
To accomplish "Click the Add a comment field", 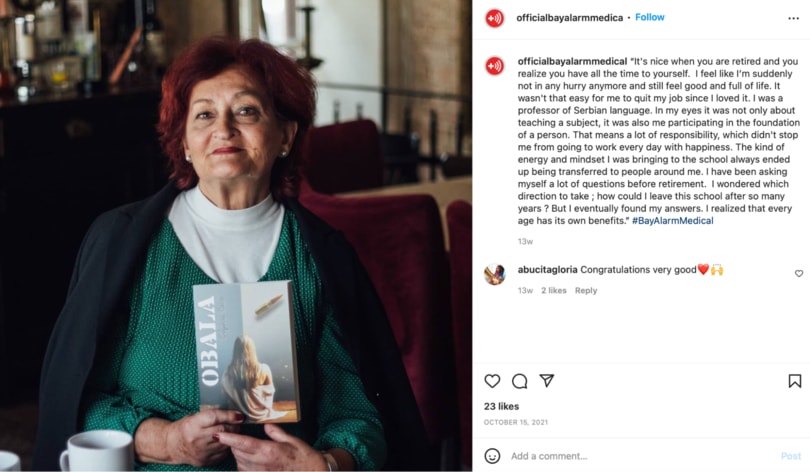I will click(x=641, y=456).
